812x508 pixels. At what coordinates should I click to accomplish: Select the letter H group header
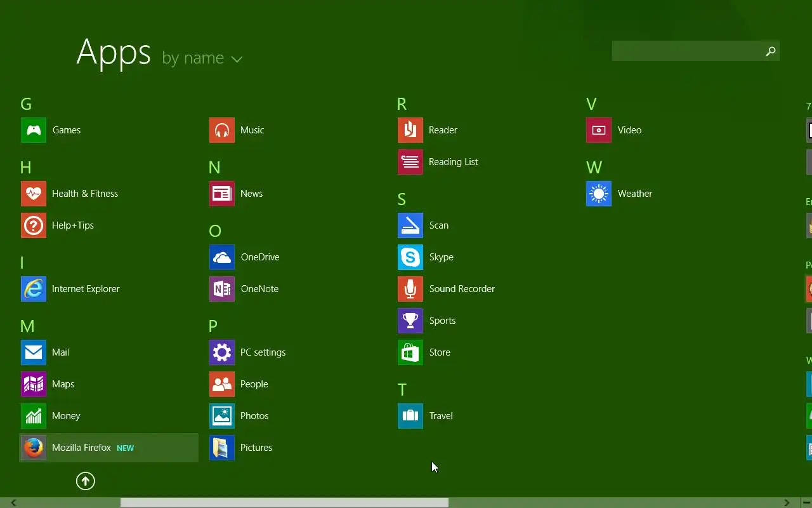point(26,168)
